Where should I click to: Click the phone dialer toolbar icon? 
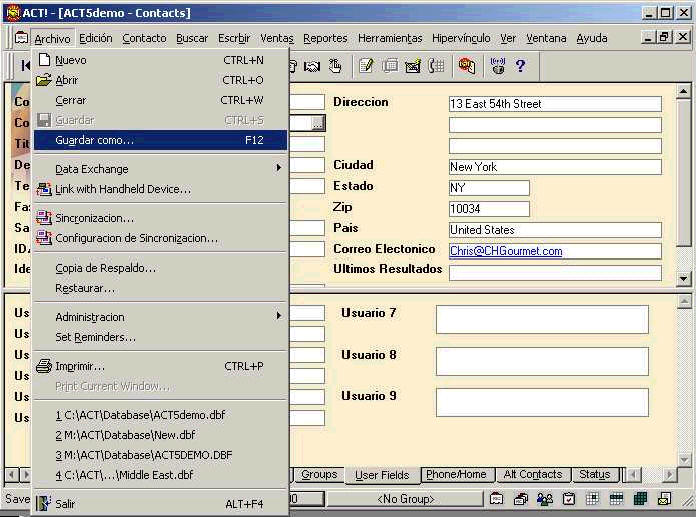tap(436, 66)
